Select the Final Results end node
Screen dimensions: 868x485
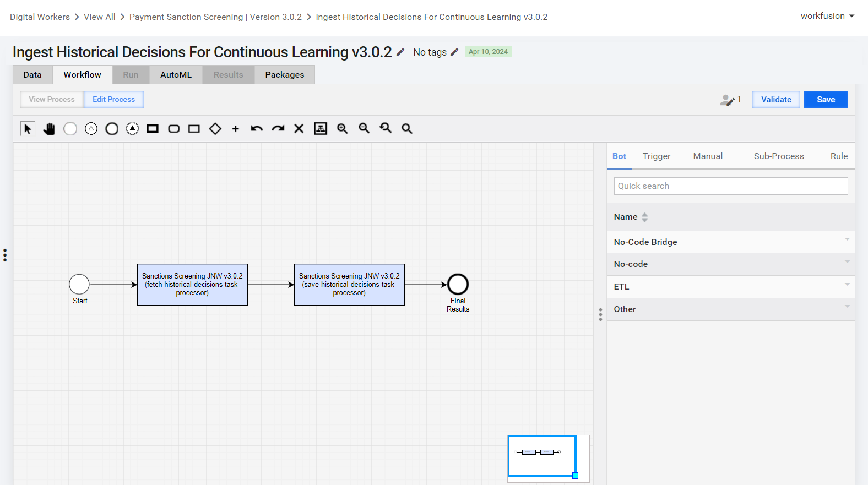[x=458, y=285]
